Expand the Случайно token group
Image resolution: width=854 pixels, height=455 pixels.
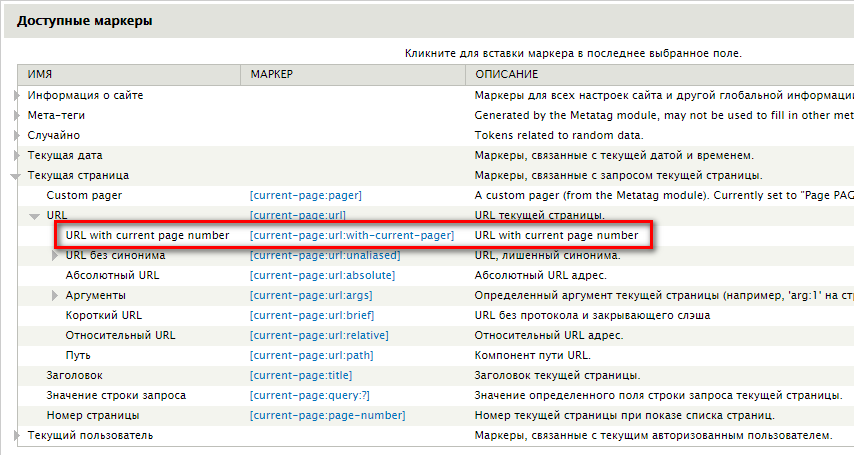[x=17, y=135]
